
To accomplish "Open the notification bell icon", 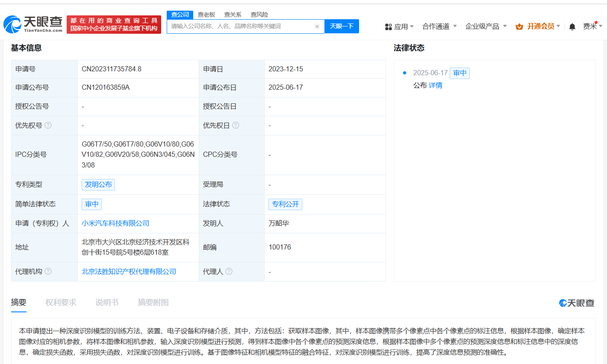I will pos(572,26).
